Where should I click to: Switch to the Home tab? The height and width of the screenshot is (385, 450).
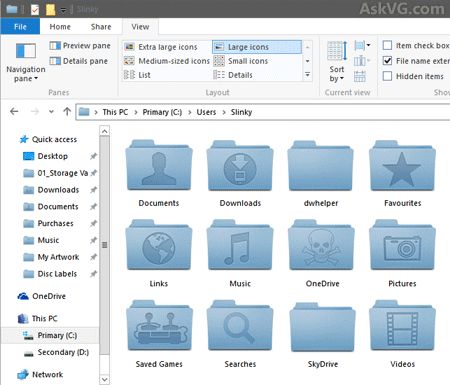pos(60,27)
